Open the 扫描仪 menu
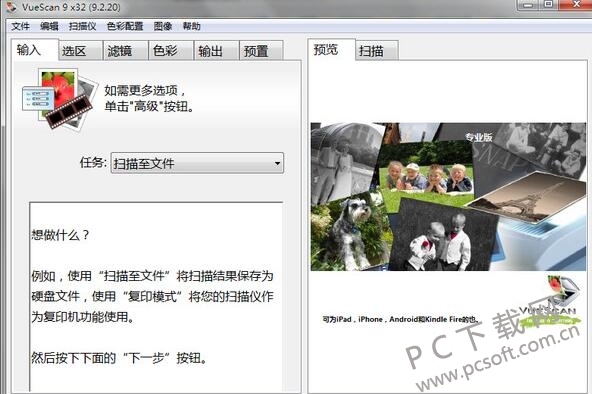Screen dimensions: 592x394 tap(82, 26)
